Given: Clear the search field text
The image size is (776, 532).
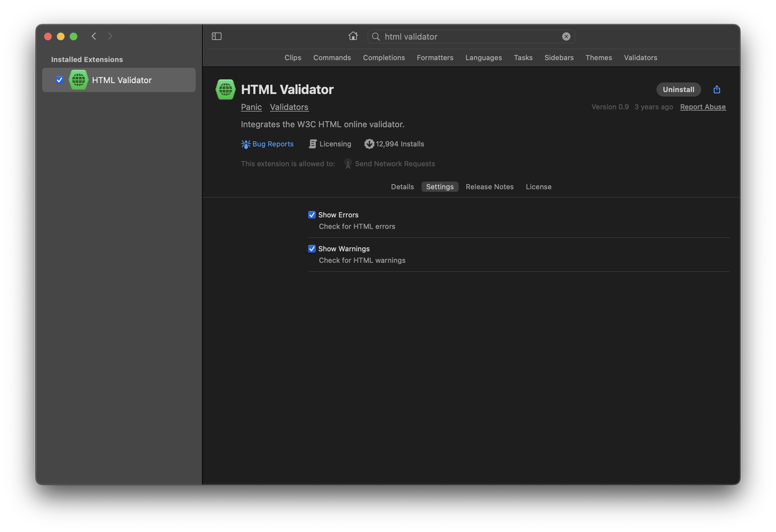Looking at the screenshot, I should [x=566, y=36].
